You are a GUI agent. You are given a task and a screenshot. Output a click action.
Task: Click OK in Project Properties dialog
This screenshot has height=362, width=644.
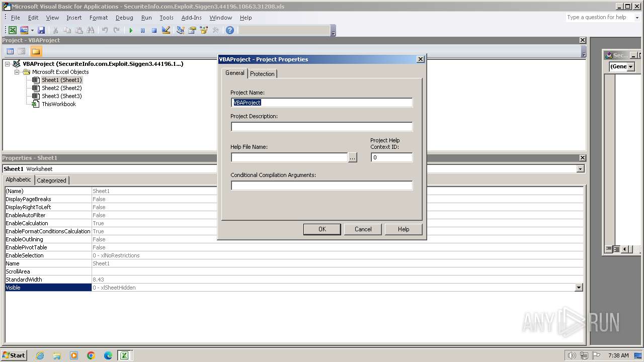[x=322, y=229]
